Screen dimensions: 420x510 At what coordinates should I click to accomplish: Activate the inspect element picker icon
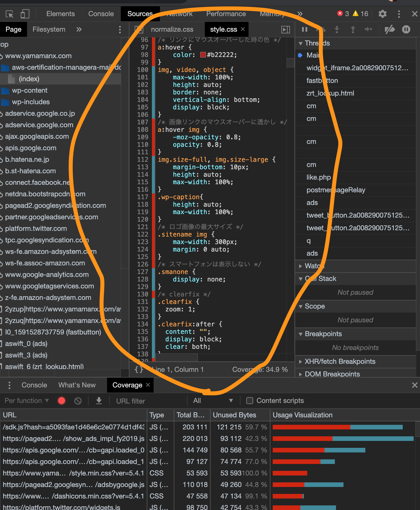(9, 14)
